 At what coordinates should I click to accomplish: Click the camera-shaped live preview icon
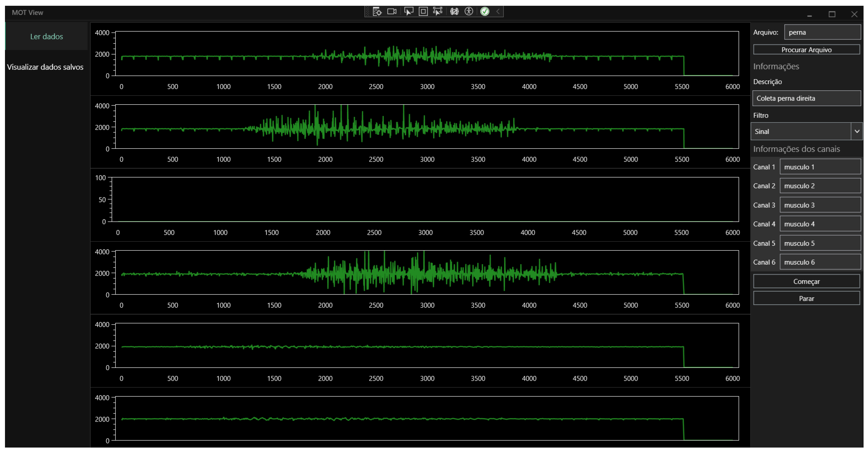tap(392, 12)
